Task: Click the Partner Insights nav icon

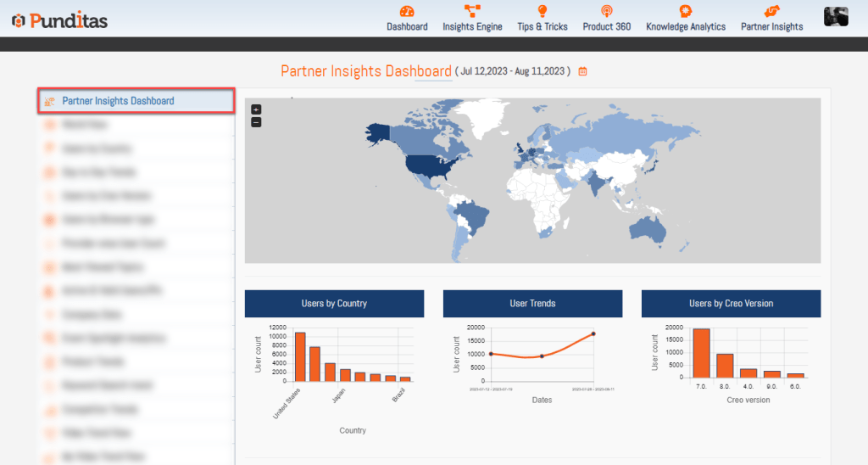Action: click(x=771, y=11)
